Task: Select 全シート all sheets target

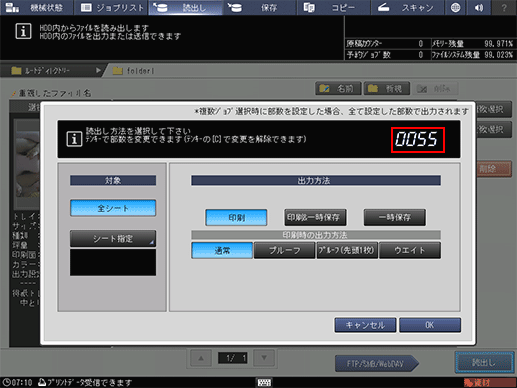Action: [113, 208]
